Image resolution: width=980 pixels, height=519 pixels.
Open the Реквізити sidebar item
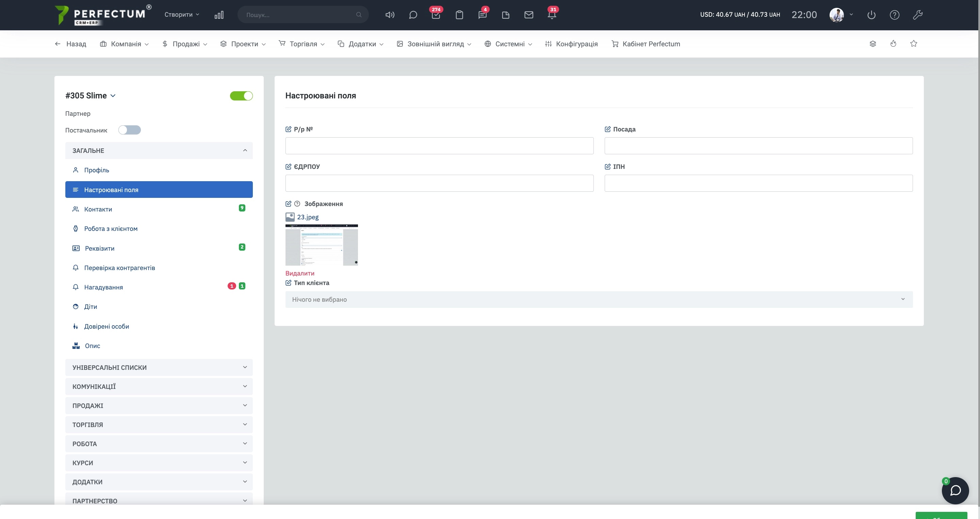159,248
